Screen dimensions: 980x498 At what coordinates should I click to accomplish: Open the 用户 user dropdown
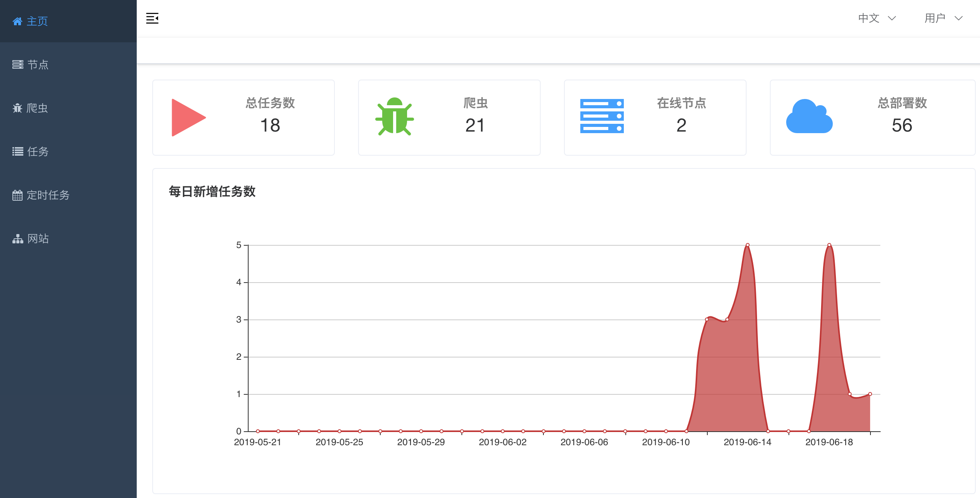(935, 18)
